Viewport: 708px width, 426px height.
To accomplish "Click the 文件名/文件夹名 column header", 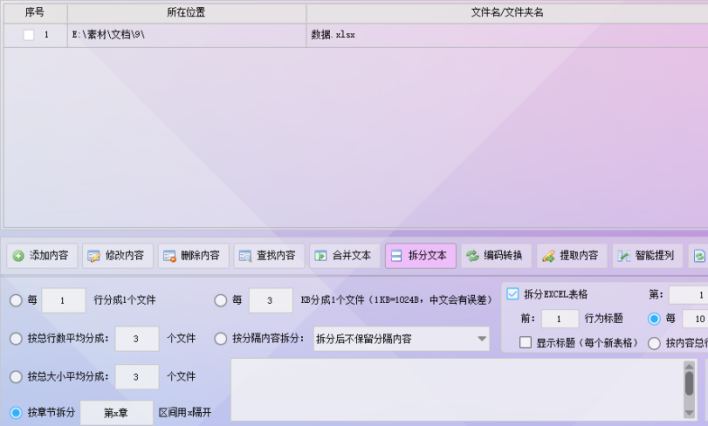I will (507, 13).
